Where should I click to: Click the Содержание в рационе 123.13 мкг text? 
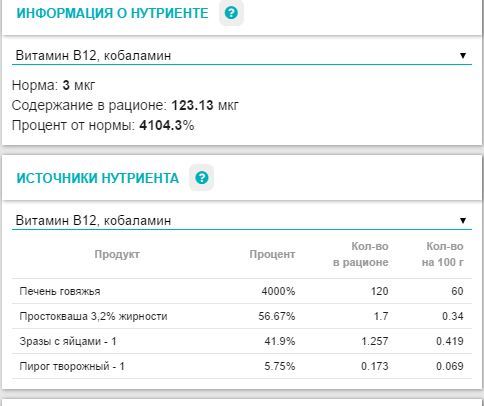[125, 105]
